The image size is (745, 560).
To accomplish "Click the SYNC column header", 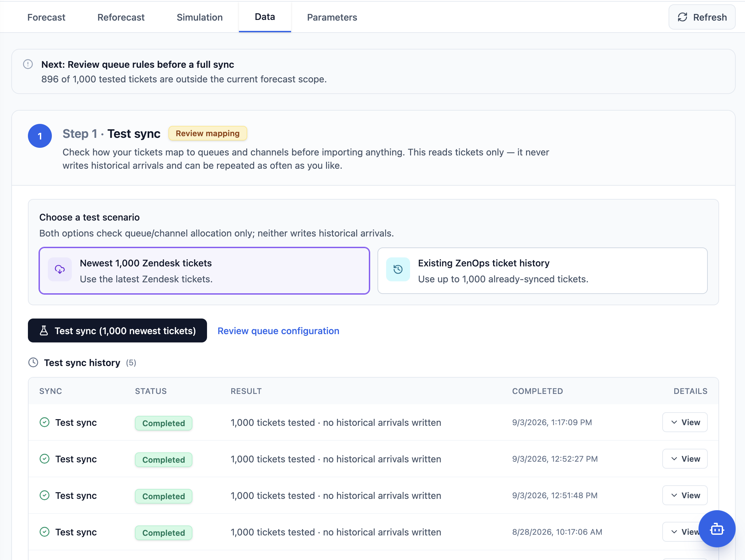I will (51, 391).
